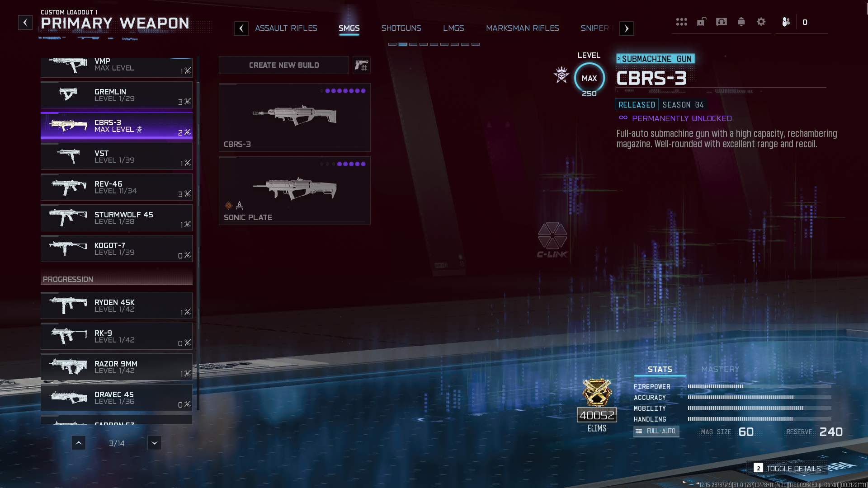Viewport: 868px width, 488px height.
Task: Click the infinity Permanently Unlocked icon
Action: tap(623, 118)
